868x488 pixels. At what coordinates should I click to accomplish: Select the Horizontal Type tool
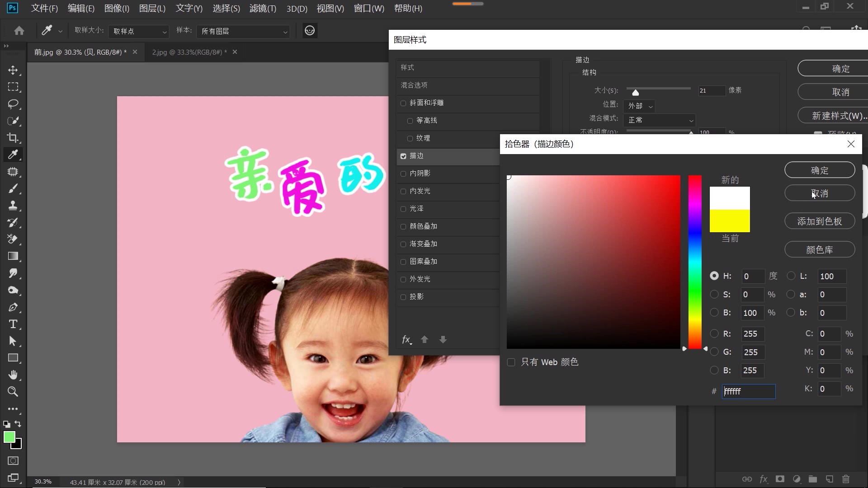click(x=13, y=324)
